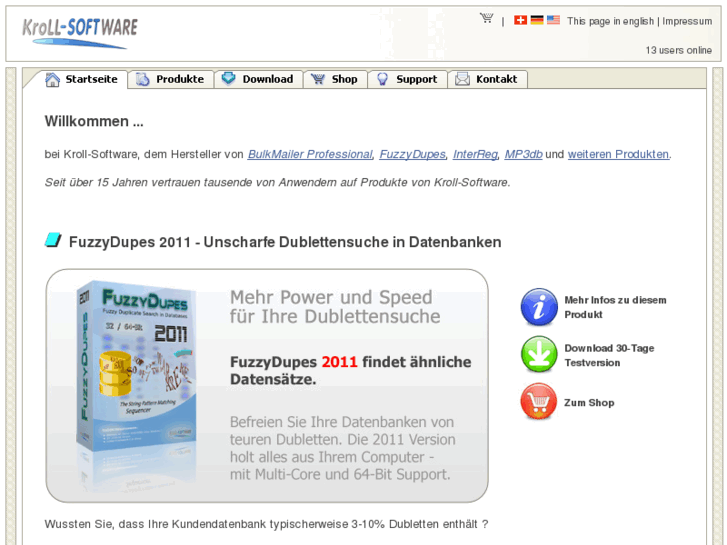727x545 pixels.
Task: Select the US flag language icon
Action: (x=553, y=20)
